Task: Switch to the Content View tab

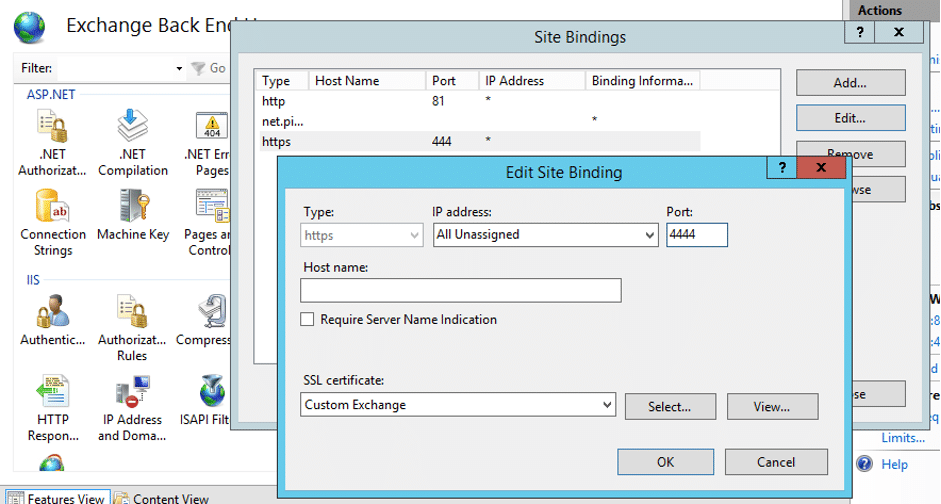Action: [161, 498]
